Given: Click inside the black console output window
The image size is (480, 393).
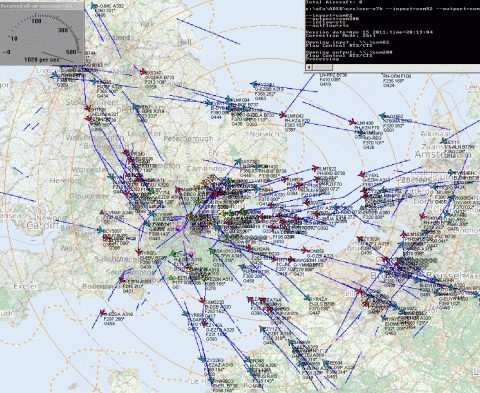Looking at the screenshot, I should click(x=393, y=32).
